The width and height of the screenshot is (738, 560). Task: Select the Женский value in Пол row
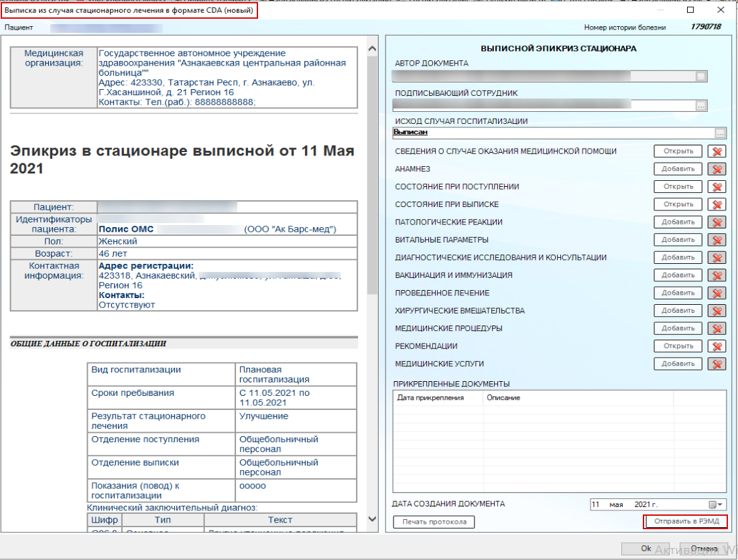click(x=118, y=241)
